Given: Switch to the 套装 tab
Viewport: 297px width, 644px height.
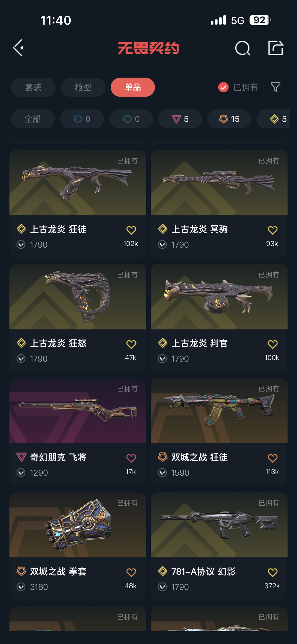Looking at the screenshot, I should click(x=33, y=87).
